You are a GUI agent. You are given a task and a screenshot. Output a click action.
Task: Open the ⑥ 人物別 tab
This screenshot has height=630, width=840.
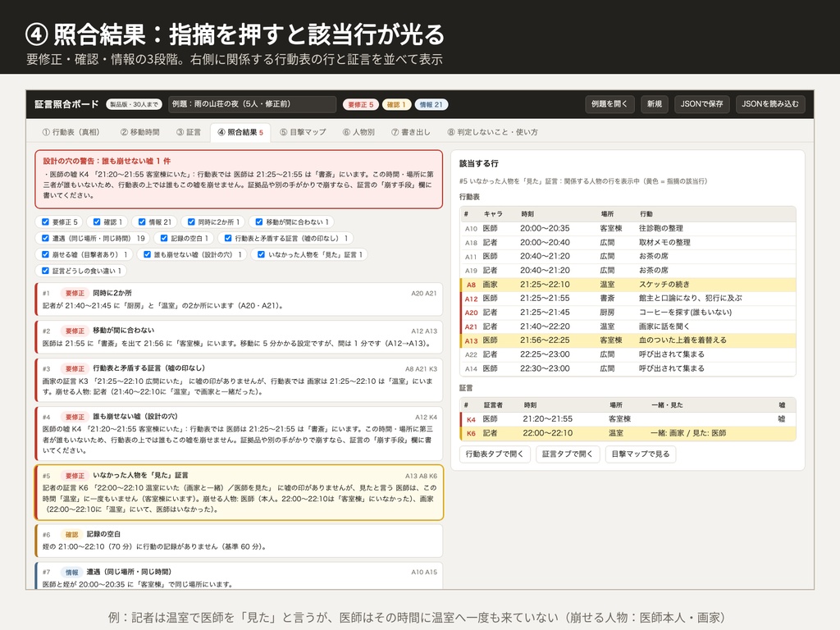pos(358,132)
